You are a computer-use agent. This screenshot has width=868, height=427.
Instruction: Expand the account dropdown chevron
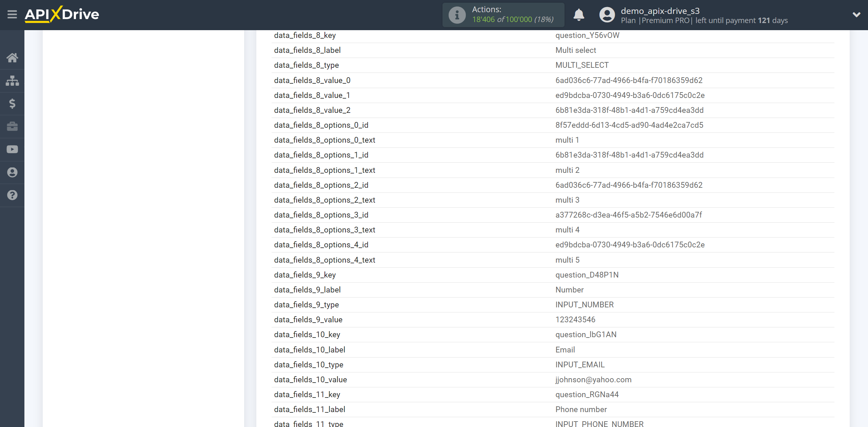point(856,15)
